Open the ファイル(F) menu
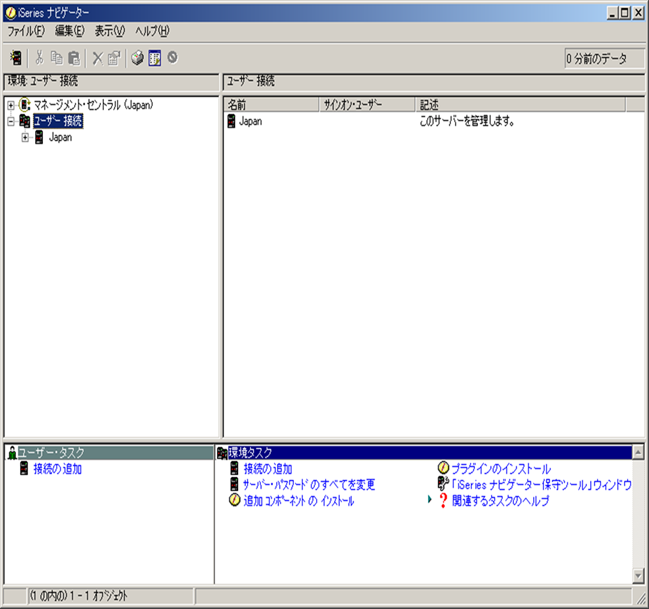 [x=26, y=31]
